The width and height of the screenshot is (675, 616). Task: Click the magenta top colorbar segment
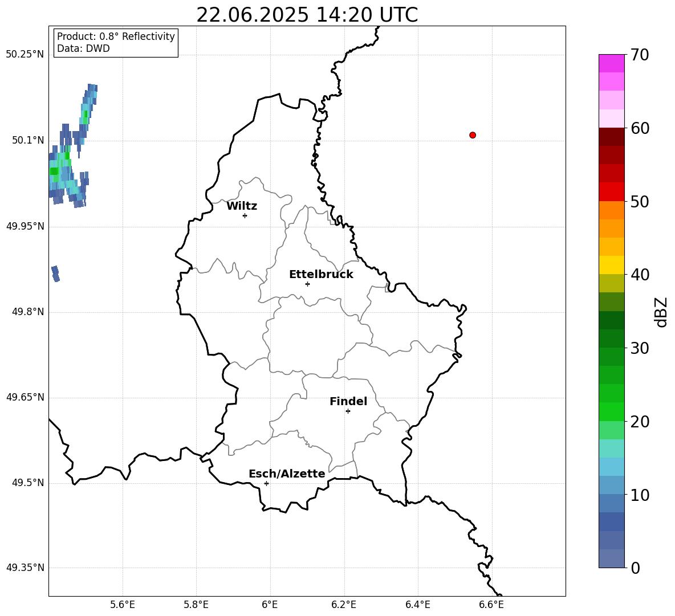click(611, 63)
